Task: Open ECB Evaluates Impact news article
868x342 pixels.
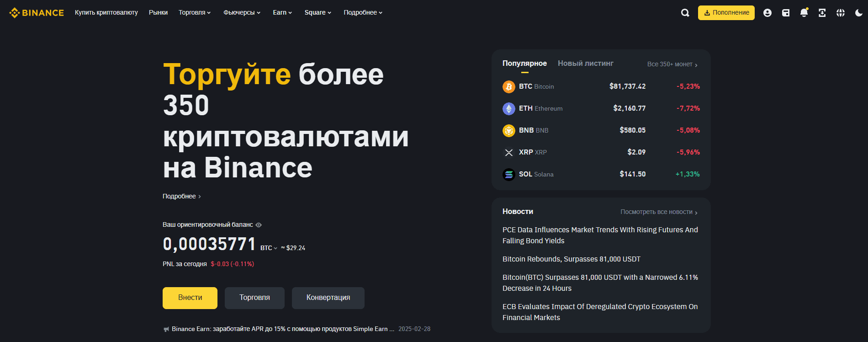Action: tap(600, 312)
